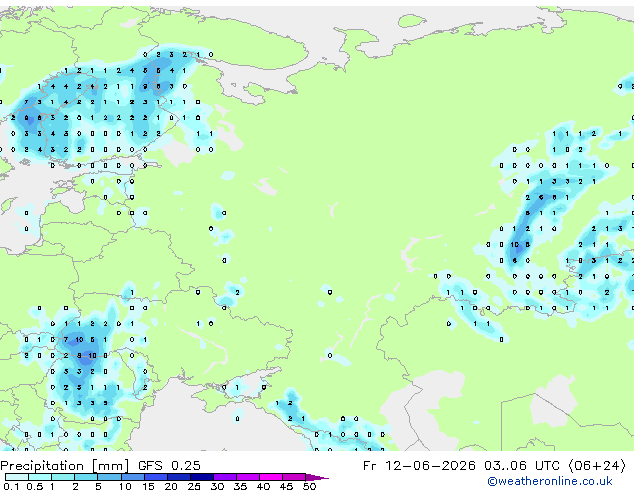Click the '50' legend scale label
The height and width of the screenshot is (490, 634).
(309, 486)
